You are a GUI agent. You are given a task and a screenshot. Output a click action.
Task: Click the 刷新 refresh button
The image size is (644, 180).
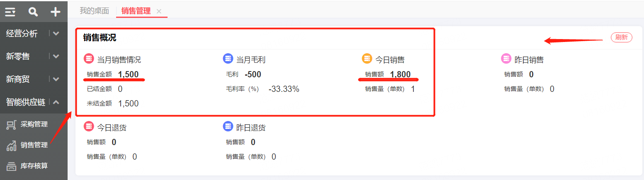coord(621,37)
